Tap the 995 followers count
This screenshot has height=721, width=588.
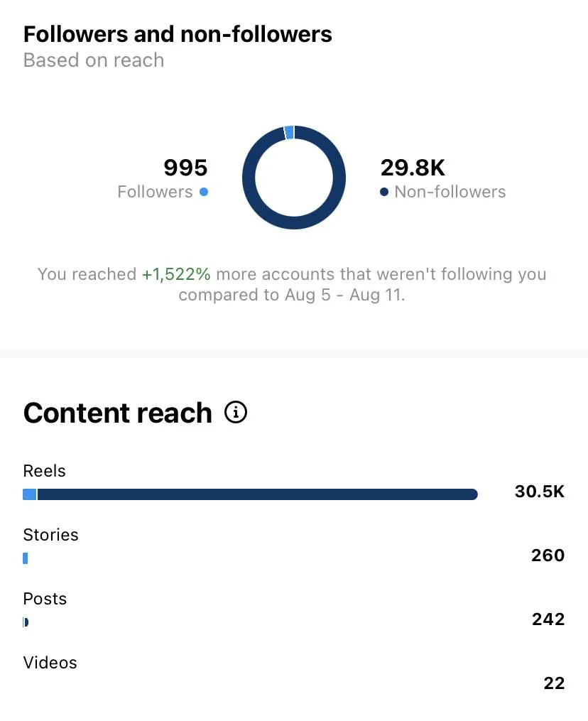(186, 168)
